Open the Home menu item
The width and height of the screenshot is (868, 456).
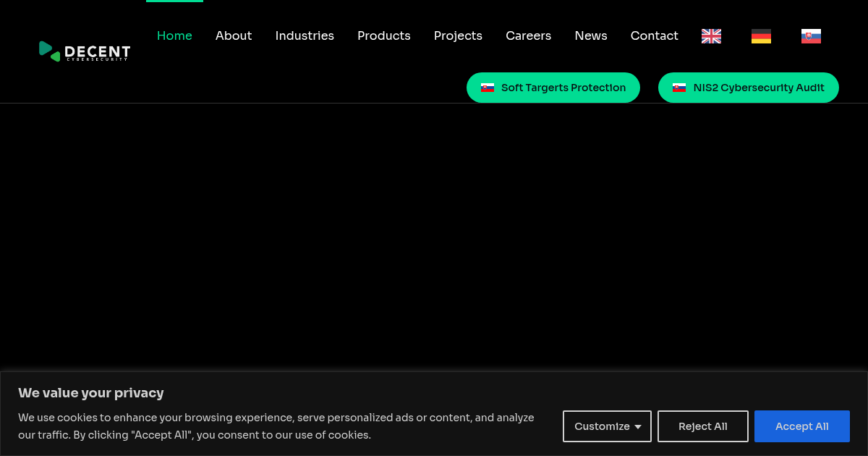(x=174, y=35)
